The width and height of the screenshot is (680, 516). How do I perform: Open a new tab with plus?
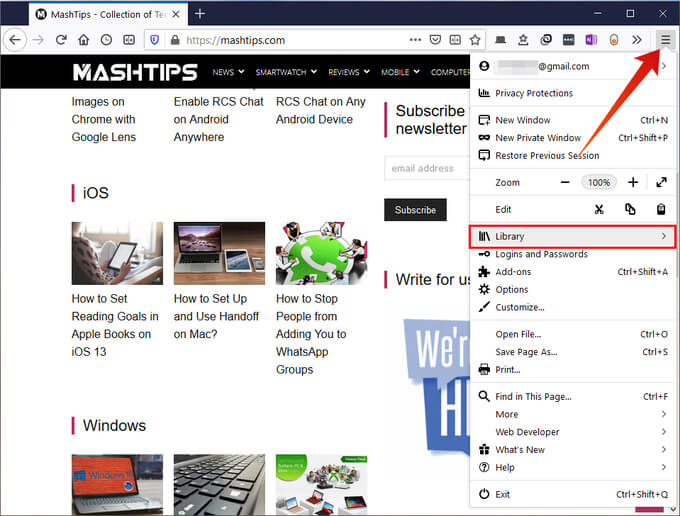tap(199, 14)
